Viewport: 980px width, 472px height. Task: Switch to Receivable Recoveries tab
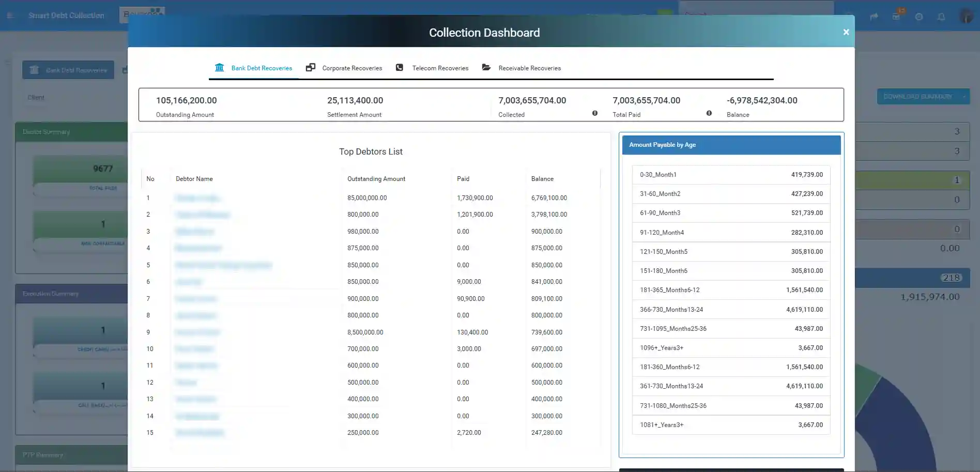tap(522, 68)
